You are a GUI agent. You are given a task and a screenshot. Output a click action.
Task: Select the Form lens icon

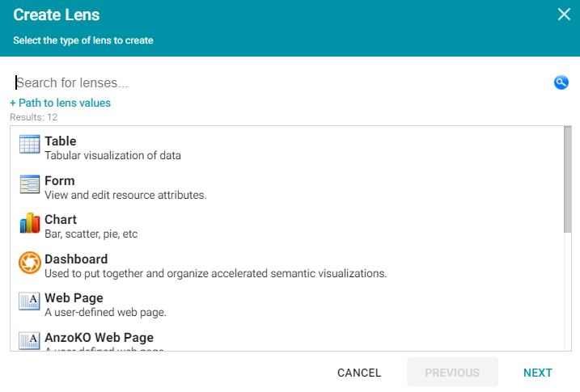click(x=30, y=184)
